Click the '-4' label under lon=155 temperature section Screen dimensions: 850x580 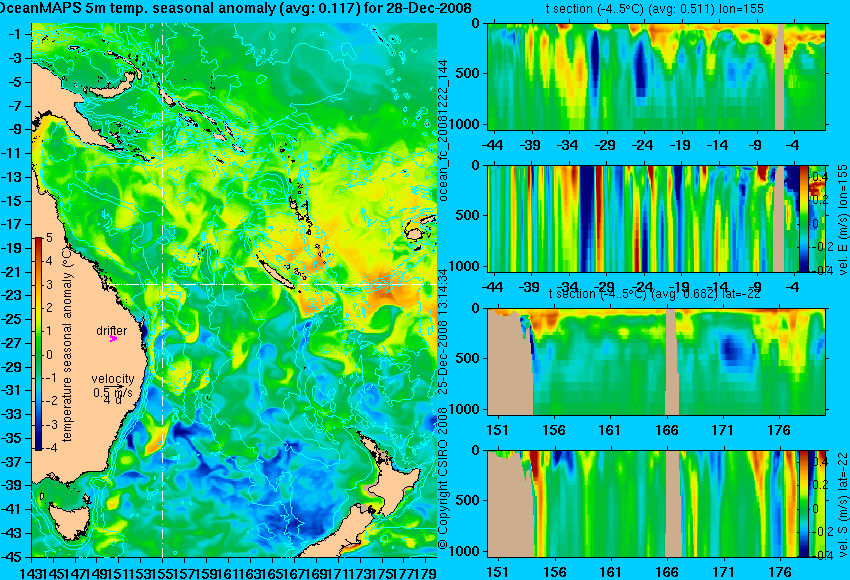pos(794,146)
